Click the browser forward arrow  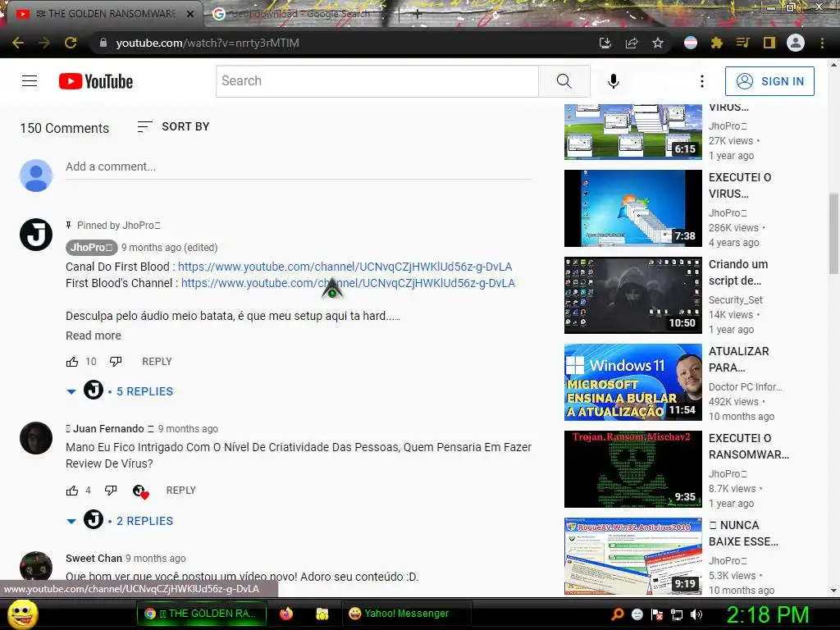44,43
